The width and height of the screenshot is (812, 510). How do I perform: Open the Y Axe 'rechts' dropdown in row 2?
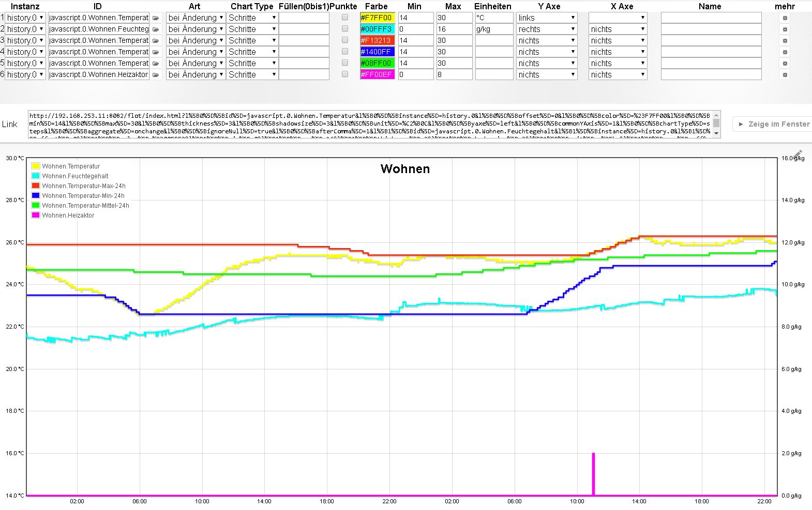pos(547,29)
